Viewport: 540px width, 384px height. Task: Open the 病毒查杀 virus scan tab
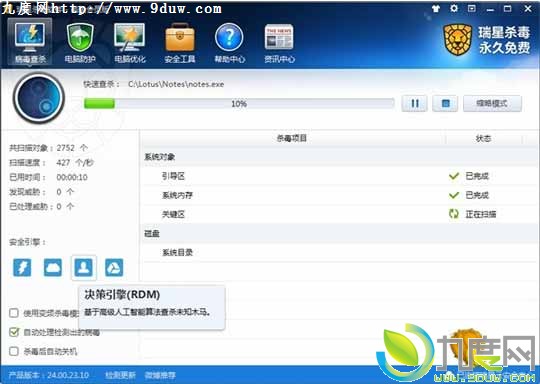point(30,42)
